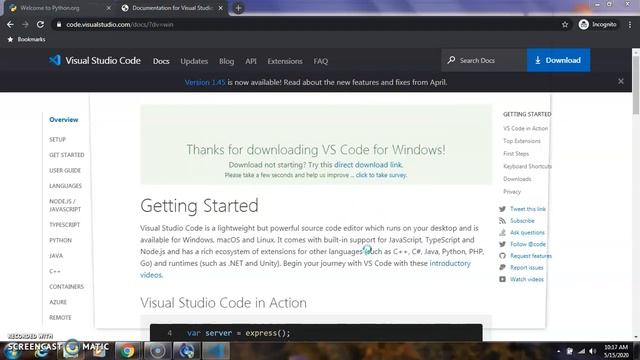Click the Search Docs magnifier icon
This screenshot has width=640, height=360.
[x=451, y=60]
